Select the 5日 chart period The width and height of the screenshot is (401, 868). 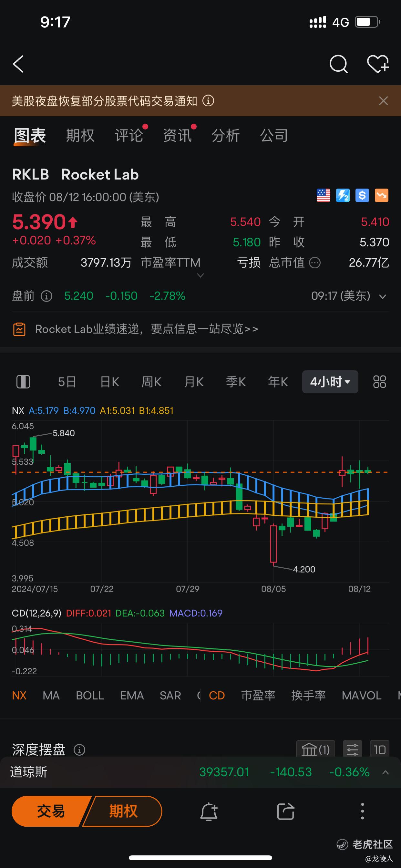(67, 382)
